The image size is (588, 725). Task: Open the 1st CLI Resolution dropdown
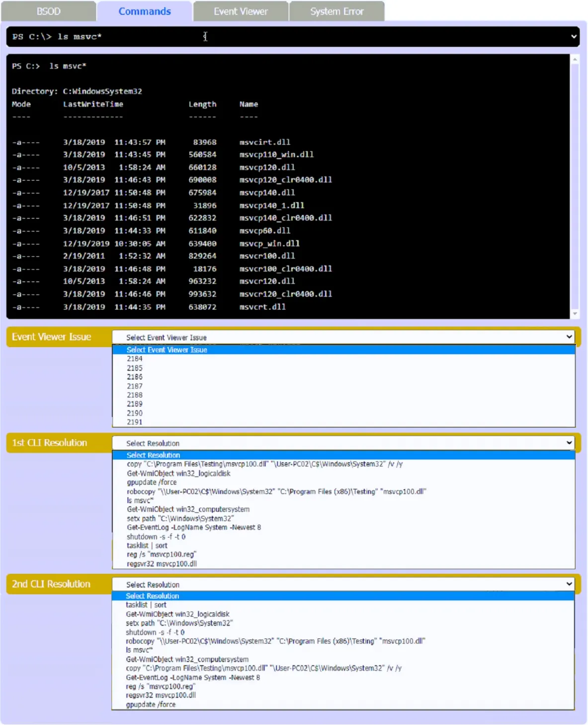pos(343,443)
